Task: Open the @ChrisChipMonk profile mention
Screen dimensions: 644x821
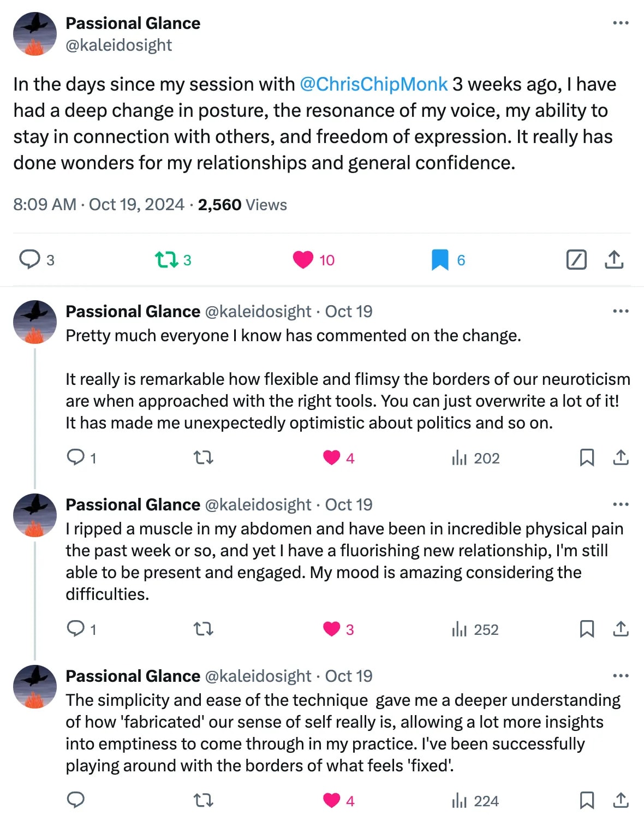Action: [x=374, y=84]
